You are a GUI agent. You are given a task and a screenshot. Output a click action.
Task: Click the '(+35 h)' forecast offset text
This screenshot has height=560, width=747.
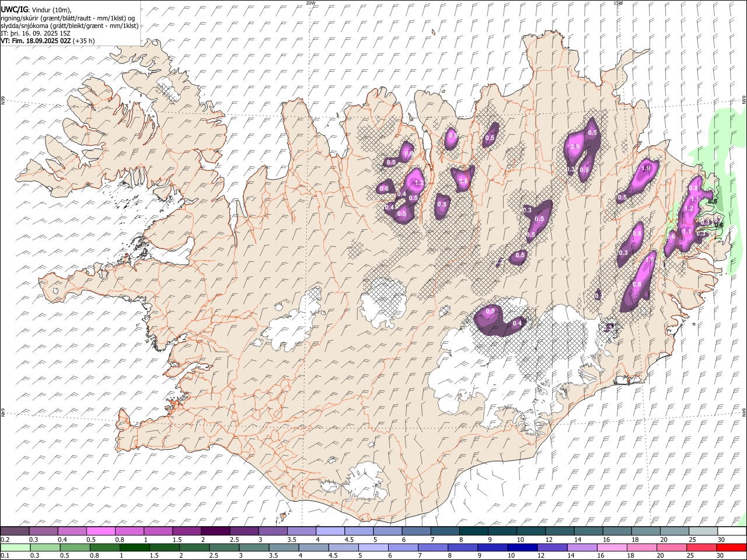[x=84, y=41]
